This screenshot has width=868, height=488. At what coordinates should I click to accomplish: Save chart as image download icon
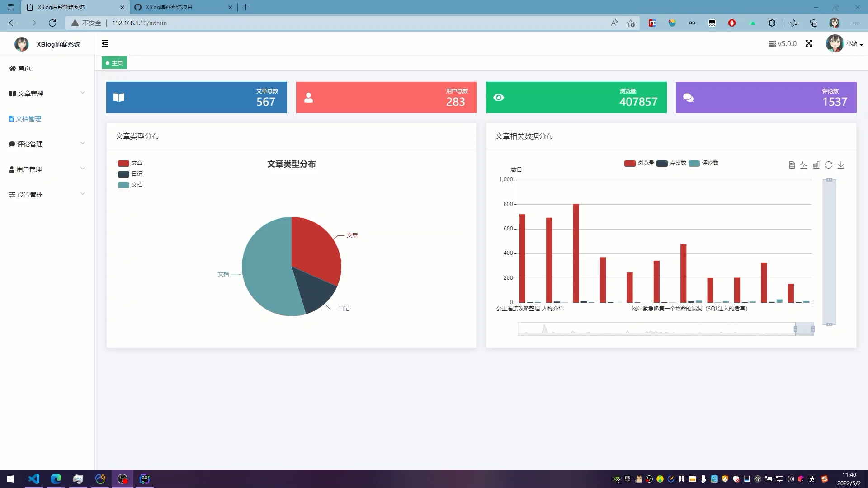click(841, 165)
